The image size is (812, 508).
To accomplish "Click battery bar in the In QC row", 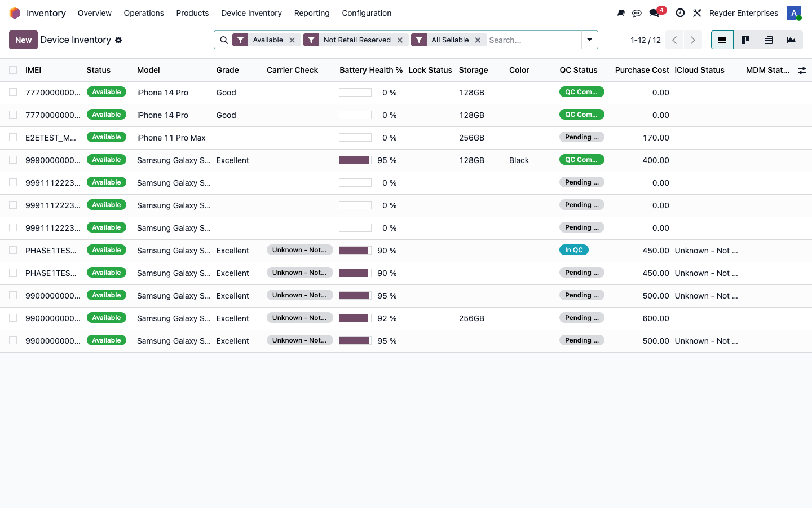I will tap(355, 251).
